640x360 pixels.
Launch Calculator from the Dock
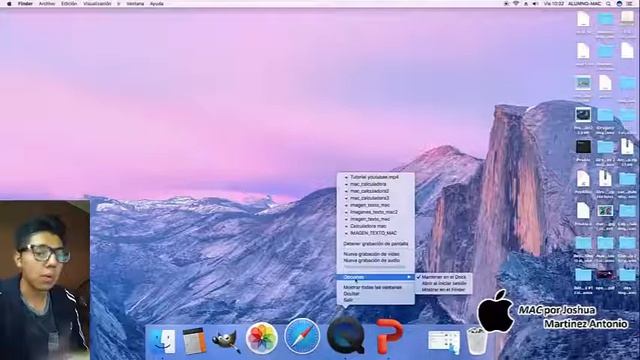coord(194,341)
